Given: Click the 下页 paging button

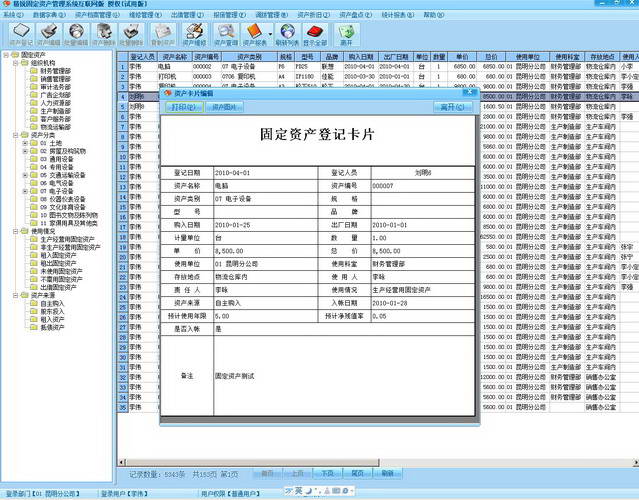Looking at the screenshot, I should tap(328, 473).
